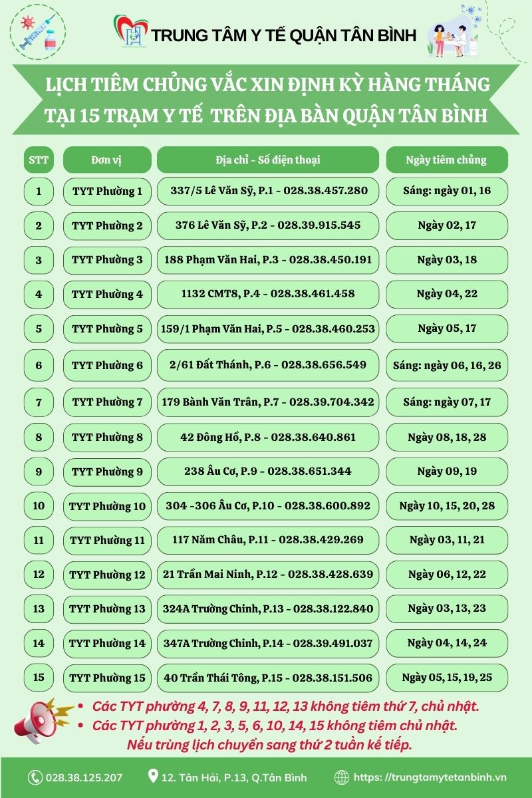
Task: Click the row number 7 cell
Action: [39, 402]
